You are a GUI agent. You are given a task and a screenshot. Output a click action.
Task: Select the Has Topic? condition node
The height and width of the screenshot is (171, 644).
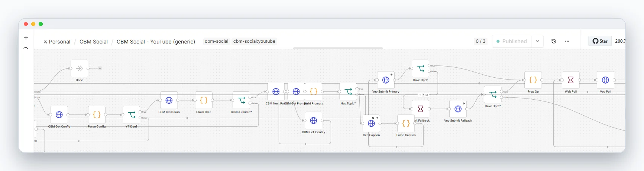pyautogui.click(x=348, y=91)
